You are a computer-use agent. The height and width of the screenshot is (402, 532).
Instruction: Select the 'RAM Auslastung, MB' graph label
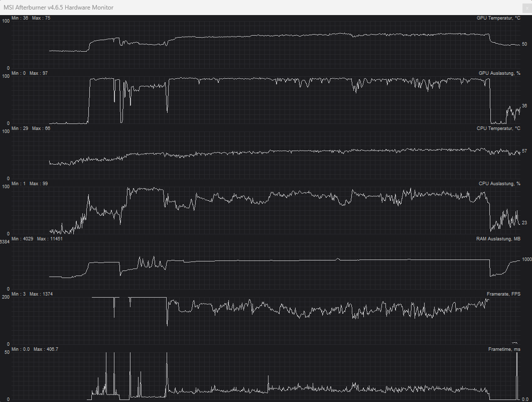point(498,239)
